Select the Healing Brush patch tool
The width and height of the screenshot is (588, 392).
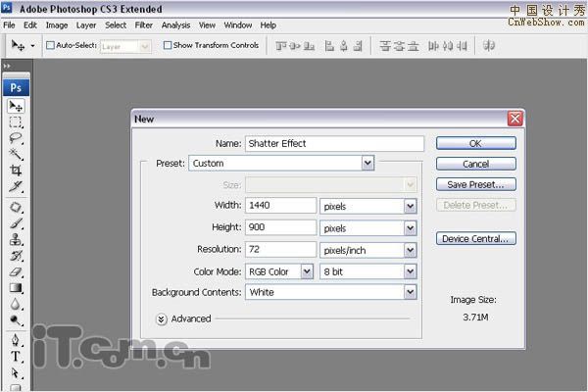(16, 208)
